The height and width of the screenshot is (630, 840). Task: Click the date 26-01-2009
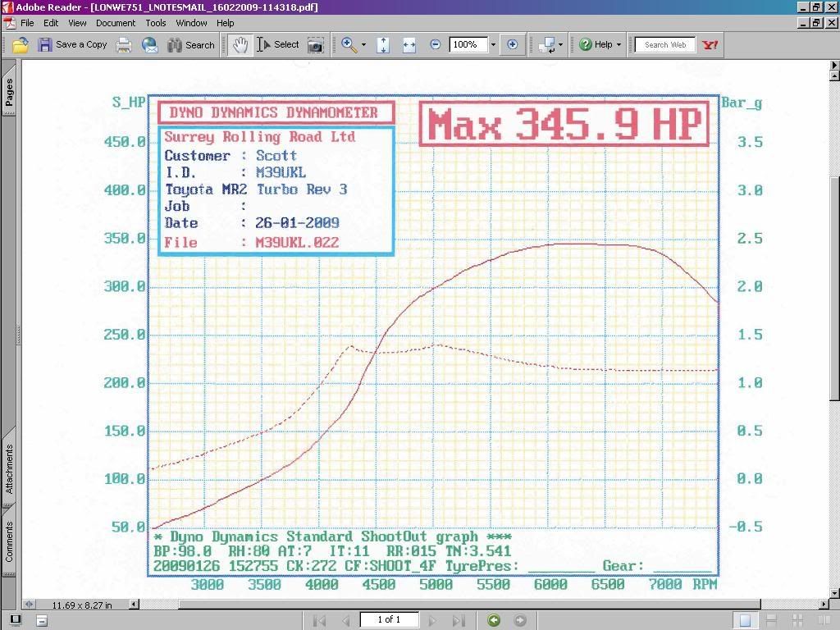click(x=297, y=223)
